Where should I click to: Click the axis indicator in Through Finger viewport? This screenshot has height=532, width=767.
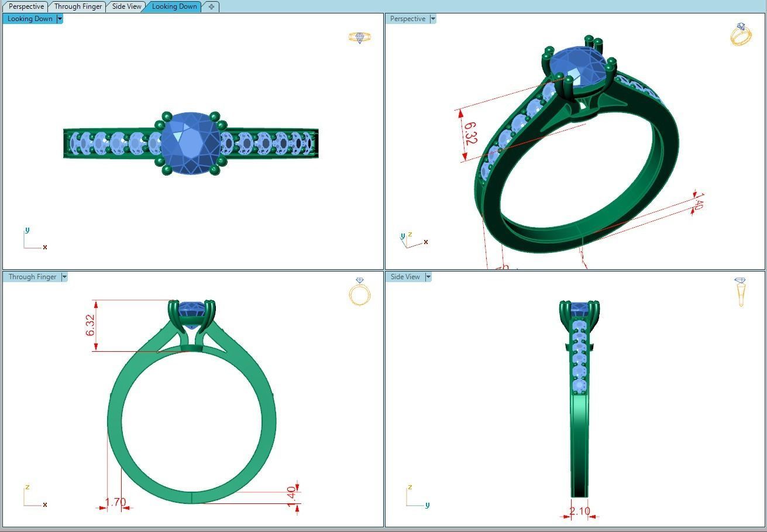[35, 496]
